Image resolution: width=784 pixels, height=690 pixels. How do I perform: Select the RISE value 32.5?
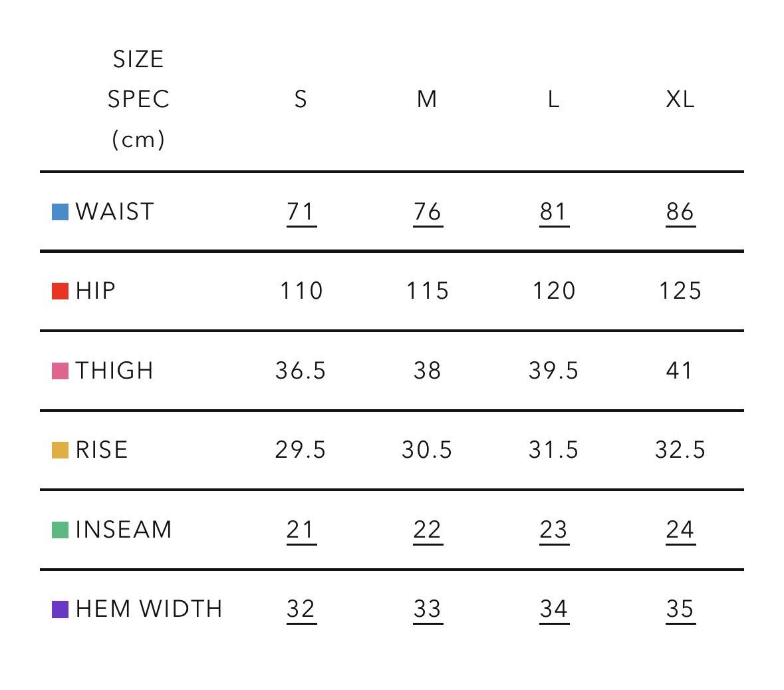[x=680, y=450]
